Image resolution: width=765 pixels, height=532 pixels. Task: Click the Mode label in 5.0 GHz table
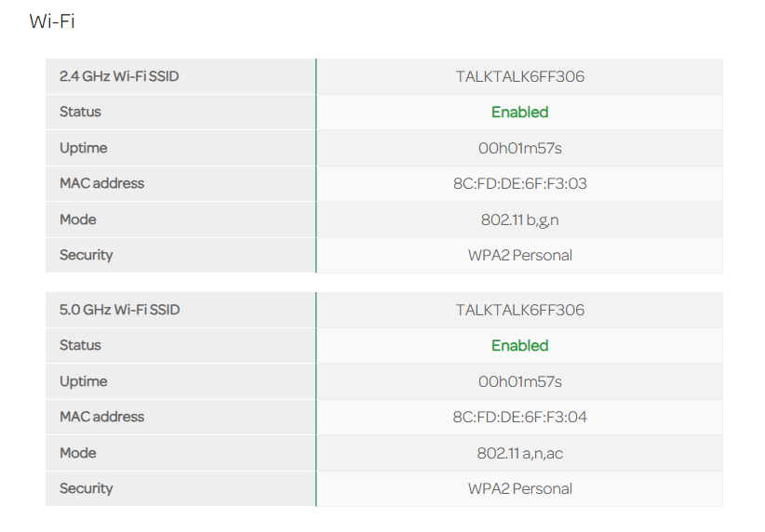click(x=78, y=453)
